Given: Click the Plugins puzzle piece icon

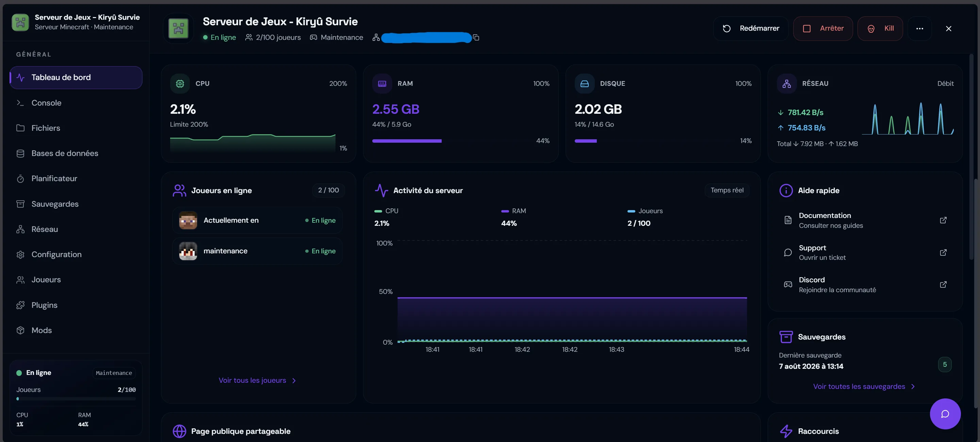Looking at the screenshot, I should point(20,305).
